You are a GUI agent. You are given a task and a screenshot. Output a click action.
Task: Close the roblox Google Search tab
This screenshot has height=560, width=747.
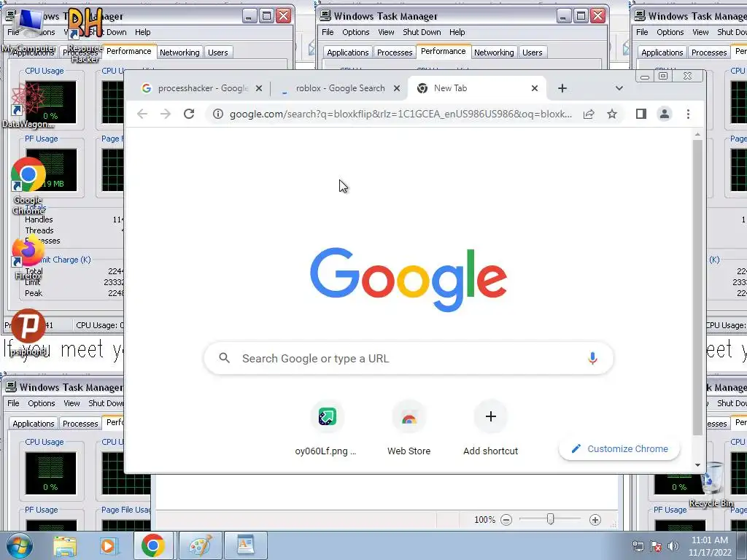pos(396,88)
